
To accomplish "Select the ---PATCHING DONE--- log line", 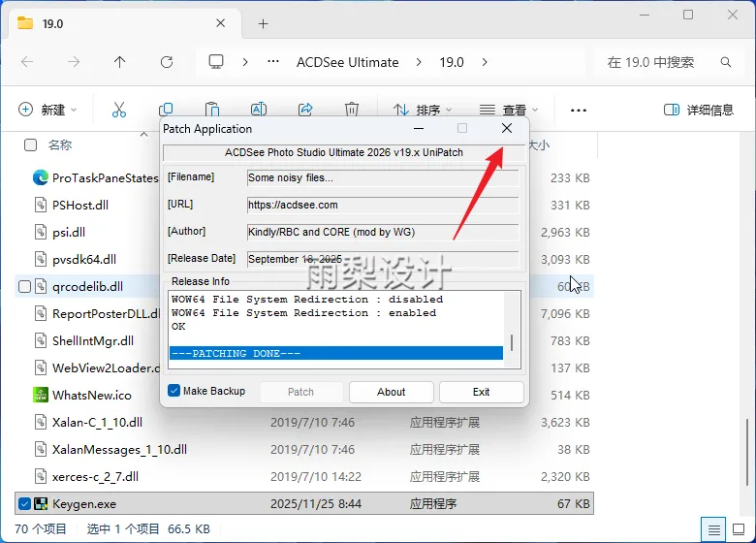I will point(336,354).
